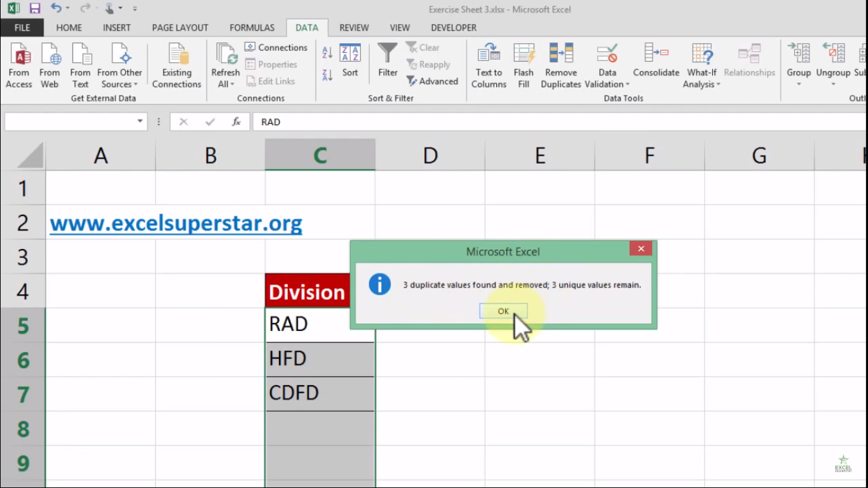Viewport: 868px width, 488px height.
Task: Click inside the Name Box field
Action: point(69,121)
